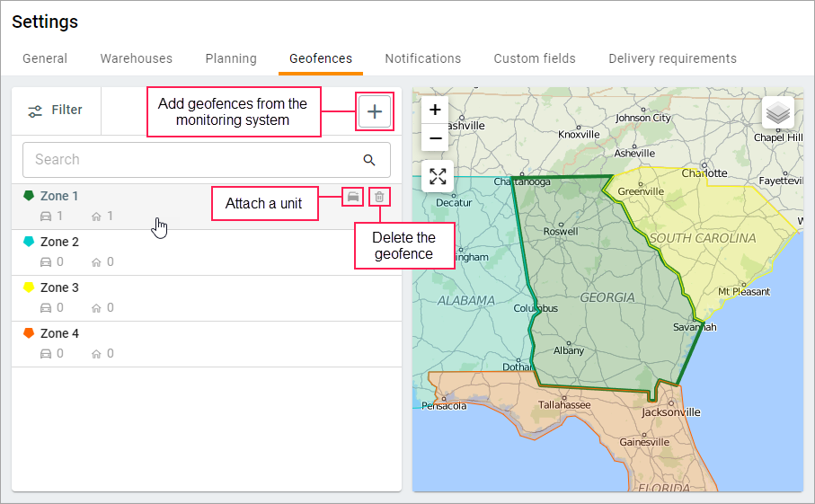The width and height of the screenshot is (815, 504).
Task: Select Zone 2 in the geofence list
Action: 59,242
